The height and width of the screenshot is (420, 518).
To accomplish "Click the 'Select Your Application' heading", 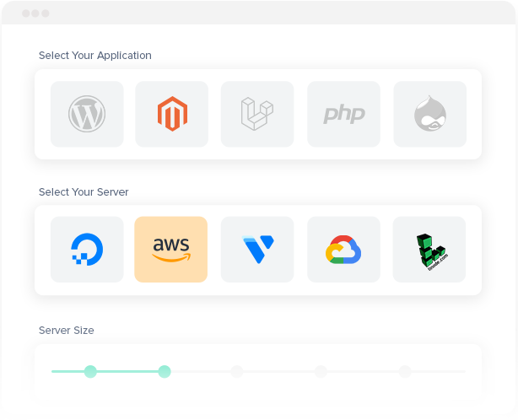I will [95, 56].
